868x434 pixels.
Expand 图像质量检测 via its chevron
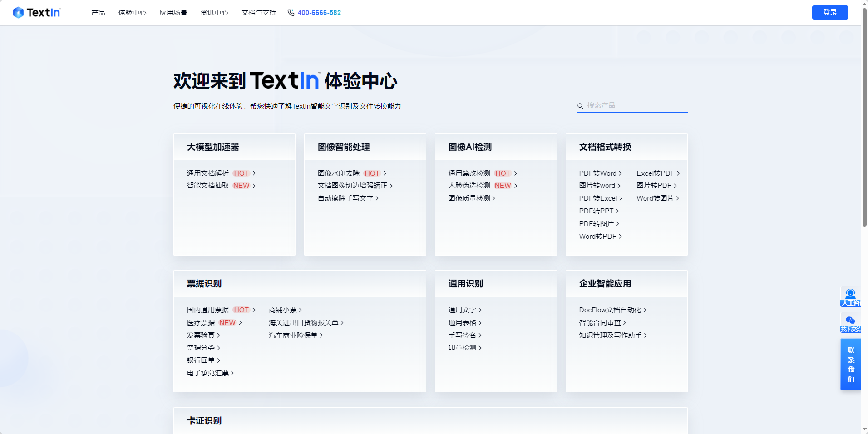point(494,198)
